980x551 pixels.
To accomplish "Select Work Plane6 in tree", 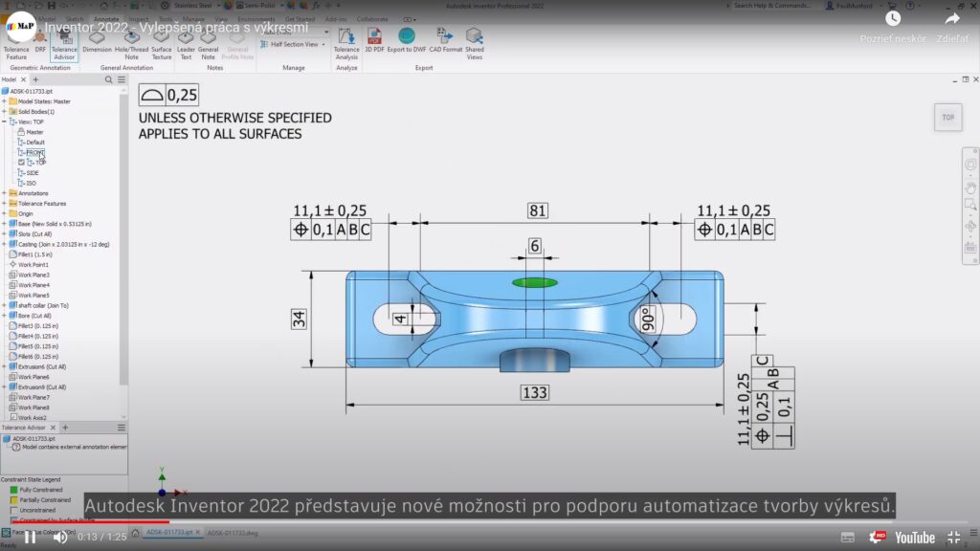I will coord(33,377).
